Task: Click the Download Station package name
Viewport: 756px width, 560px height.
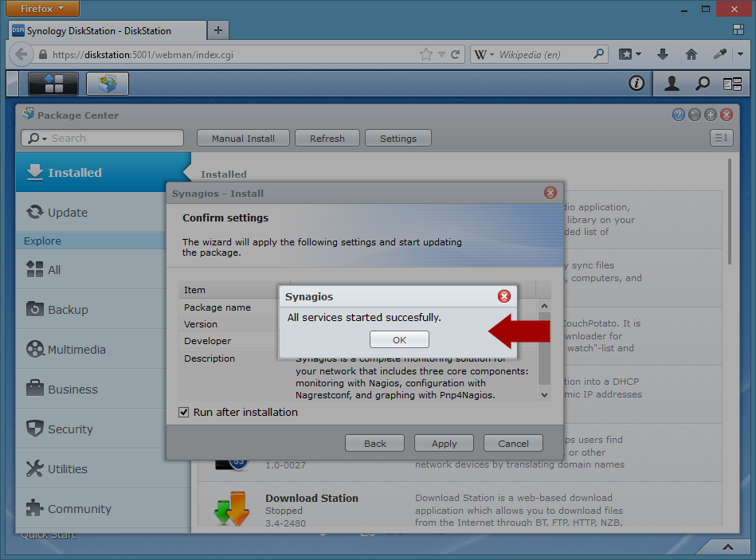Action: (x=311, y=498)
